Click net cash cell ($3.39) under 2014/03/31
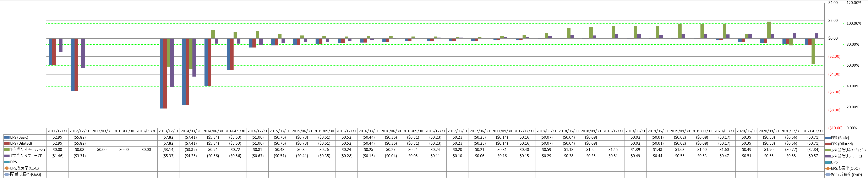Image resolution: width=868 pixels, height=178 pixels. pos(191,149)
